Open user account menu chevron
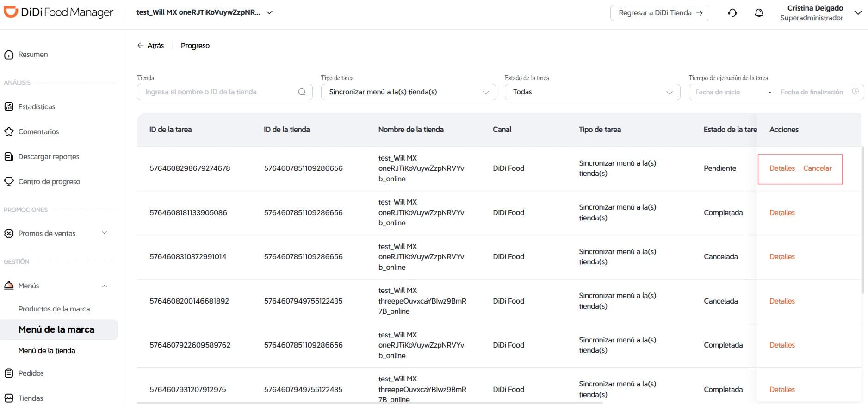 858,13
